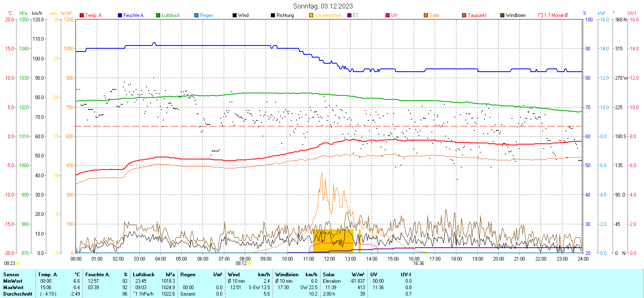The height and width of the screenshot is (298, 644).
Task: Click the chart title Sonntag, 03.12.2023
Action: pos(323,6)
